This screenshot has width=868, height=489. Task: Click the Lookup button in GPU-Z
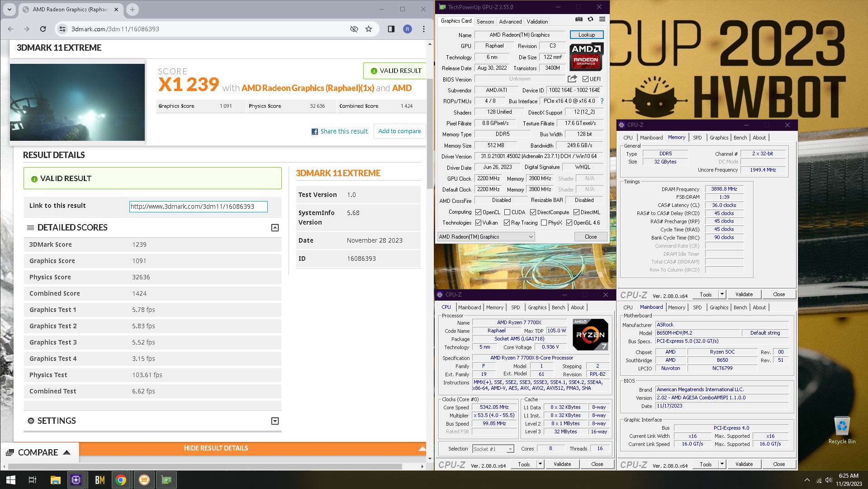587,35
